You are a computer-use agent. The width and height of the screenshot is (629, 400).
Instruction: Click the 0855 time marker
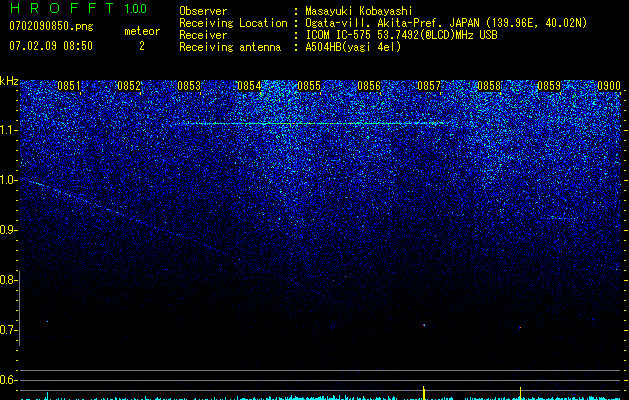pyautogui.click(x=309, y=86)
